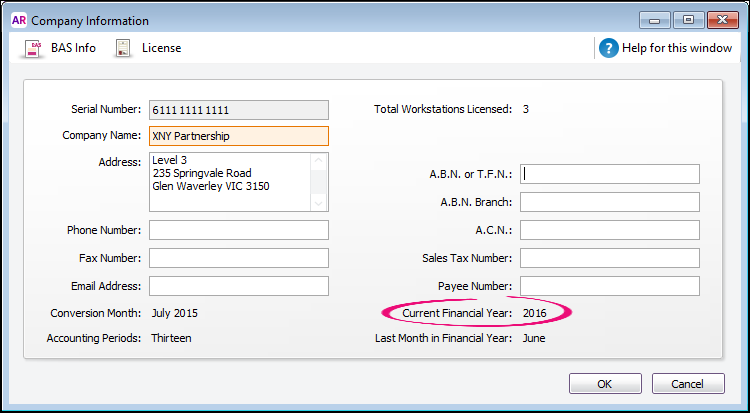
Task: Open the License toolbar label
Action: coord(161,48)
